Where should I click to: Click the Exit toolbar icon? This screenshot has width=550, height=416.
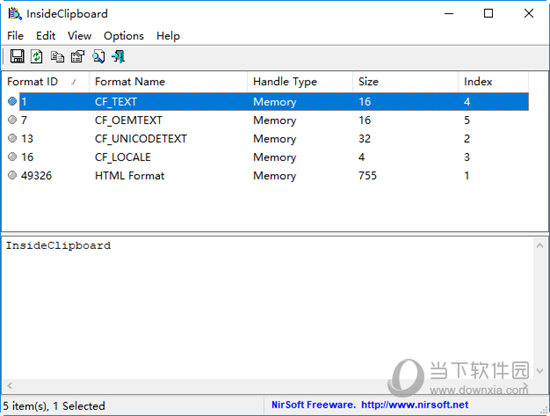coord(118,56)
